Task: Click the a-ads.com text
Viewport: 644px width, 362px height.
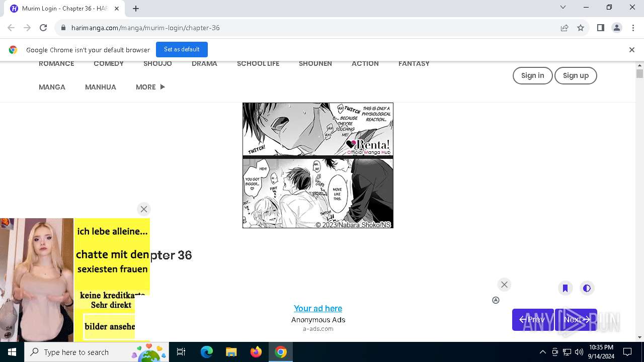Action: (318, 329)
